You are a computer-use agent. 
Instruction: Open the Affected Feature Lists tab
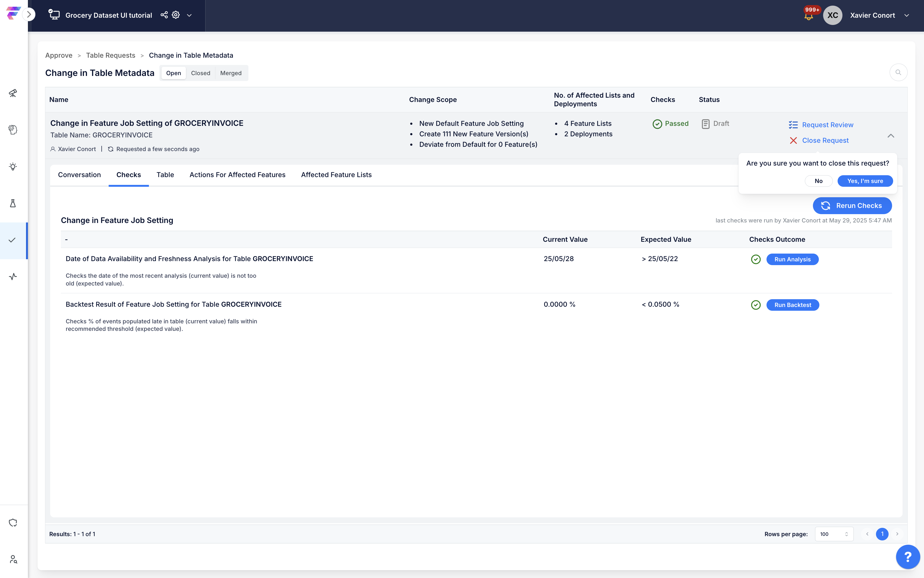point(336,175)
